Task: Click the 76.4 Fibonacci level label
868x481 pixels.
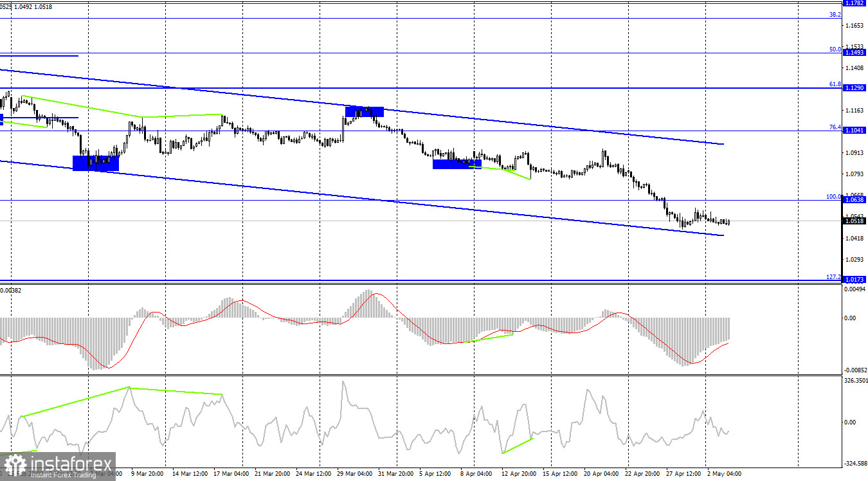Action: [x=835, y=127]
